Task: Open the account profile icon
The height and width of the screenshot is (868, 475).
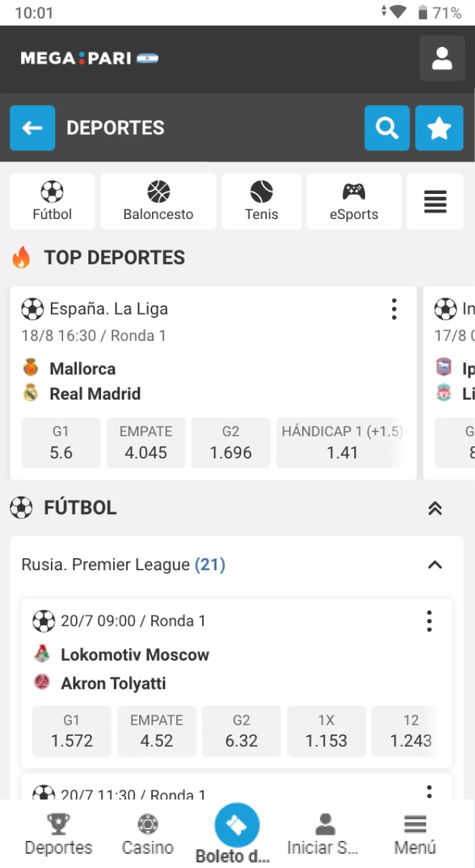Action: [442, 59]
